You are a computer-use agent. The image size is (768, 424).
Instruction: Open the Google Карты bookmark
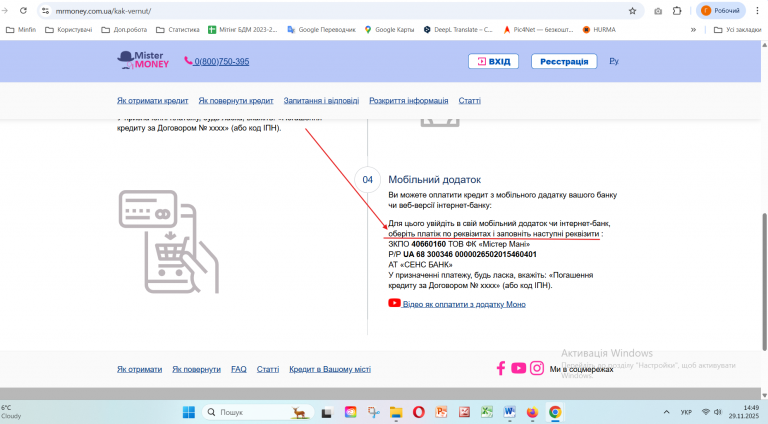(x=389, y=30)
